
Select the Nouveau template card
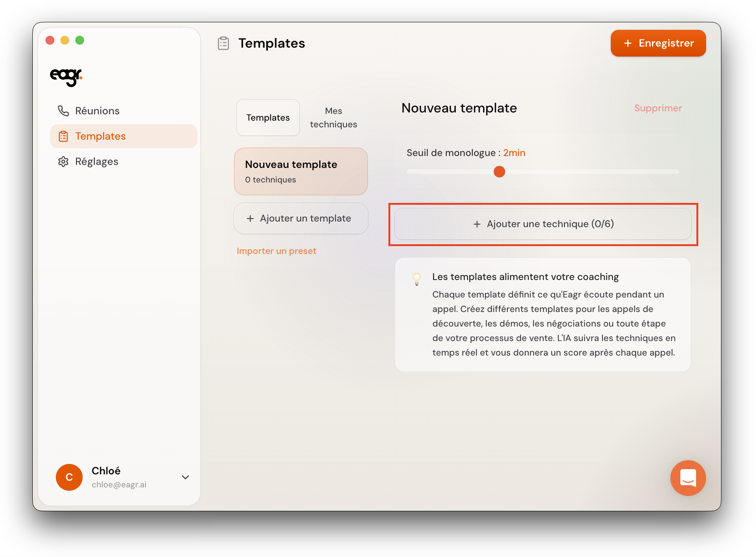tap(301, 171)
